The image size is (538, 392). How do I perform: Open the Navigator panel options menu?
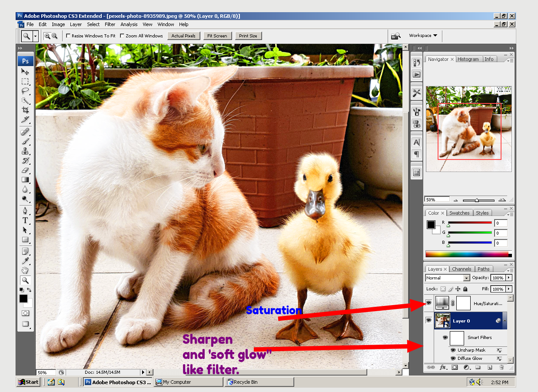pyautogui.click(x=510, y=60)
